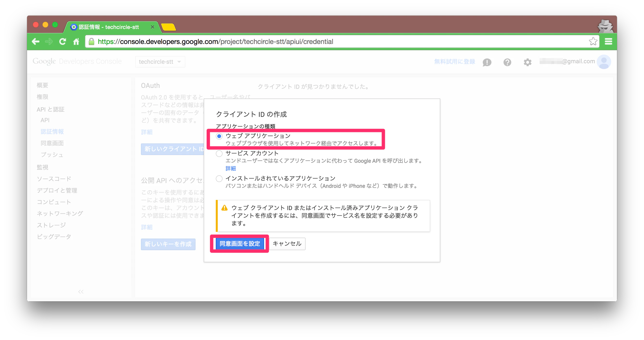644x340 pixels.
Task: Click the 同意画面を設定 button
Action: [x=239, y=243]
